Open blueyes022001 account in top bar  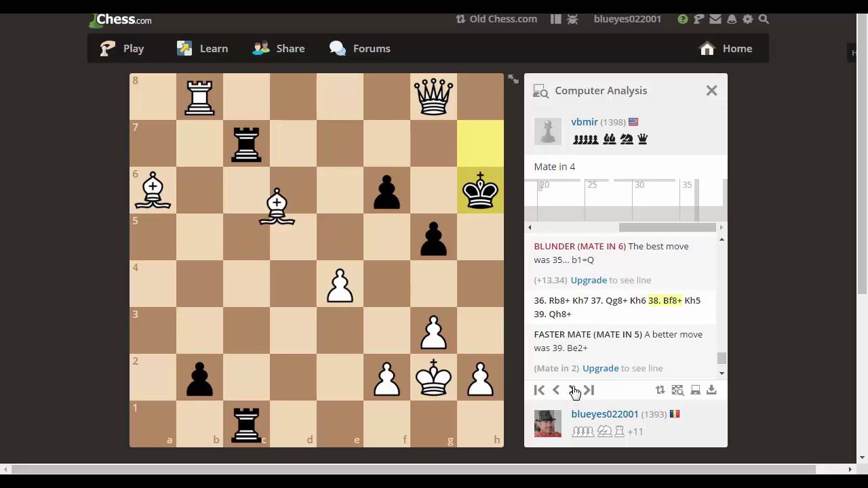coord(627,19)
